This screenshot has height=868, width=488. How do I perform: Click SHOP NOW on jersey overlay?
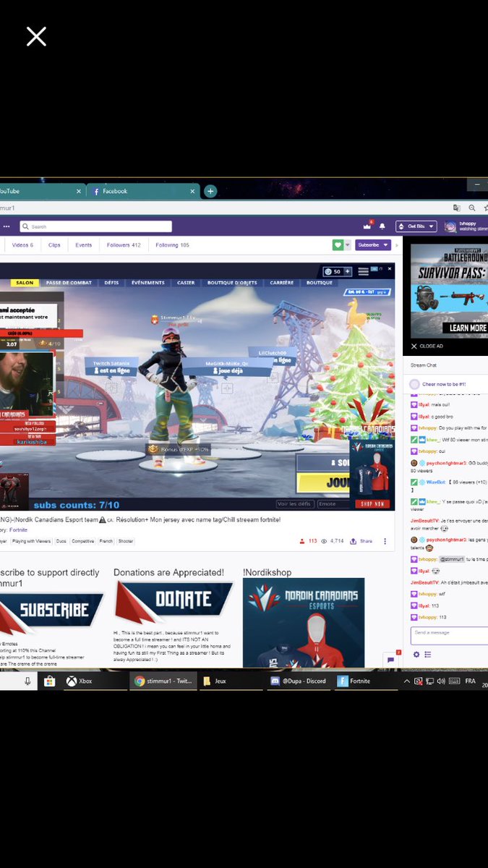tap(372, 504)
